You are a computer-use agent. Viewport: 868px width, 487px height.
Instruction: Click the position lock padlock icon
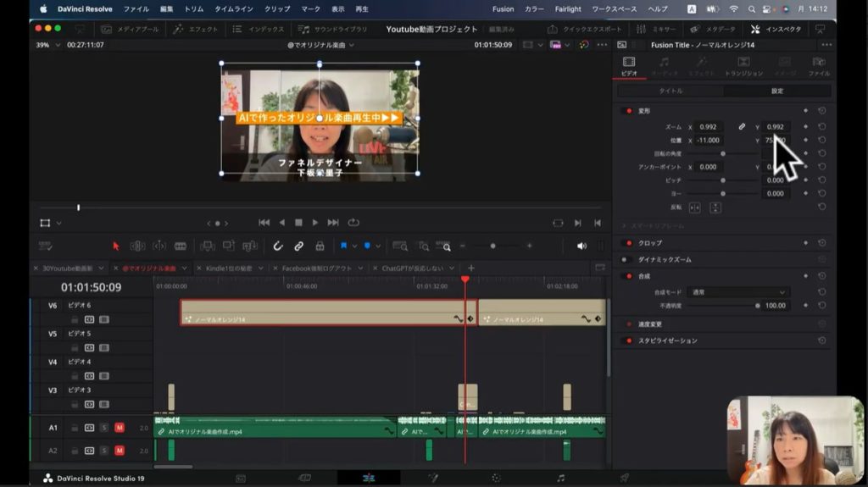click(x=320, y=246)
